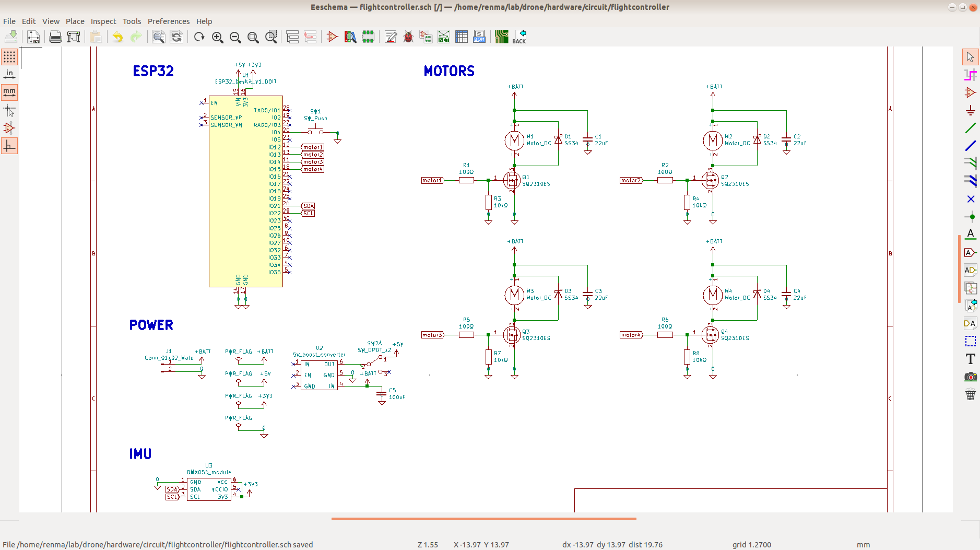Open the symbol library browser icon
The image size is (980, 550).
tap(350, 37)
